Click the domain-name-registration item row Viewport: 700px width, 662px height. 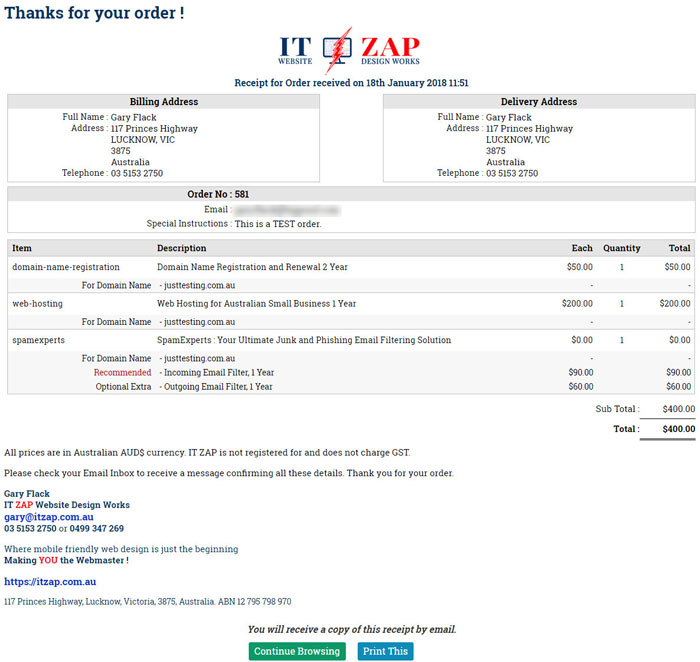(66, 267)
